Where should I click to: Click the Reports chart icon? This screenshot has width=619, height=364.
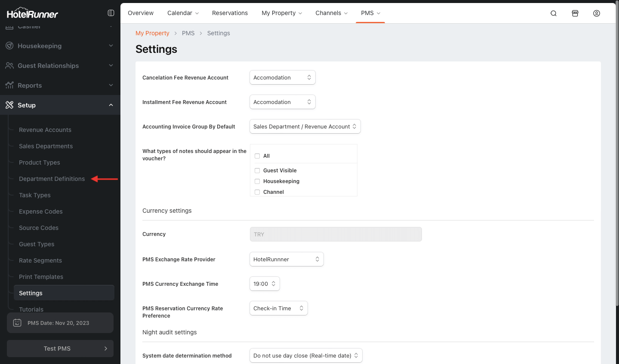pyautogui.click(x=9, y=85)
